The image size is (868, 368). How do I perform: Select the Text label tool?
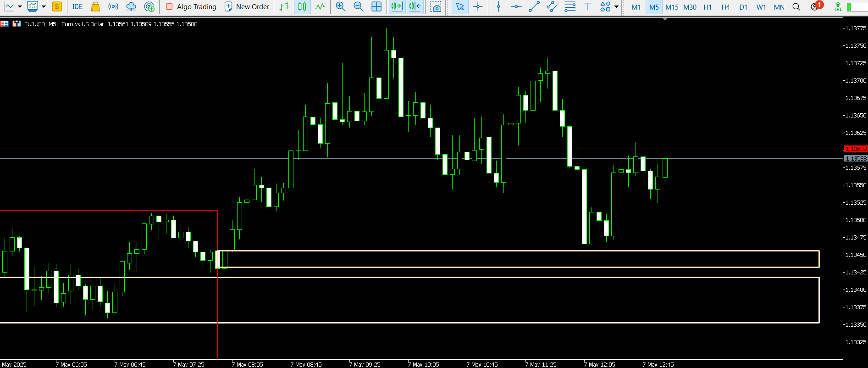(587, 7)
